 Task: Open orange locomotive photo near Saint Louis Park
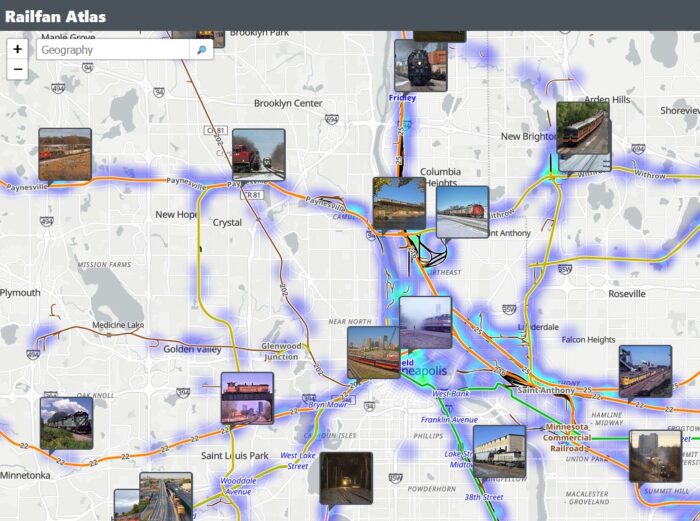(247, 398)
